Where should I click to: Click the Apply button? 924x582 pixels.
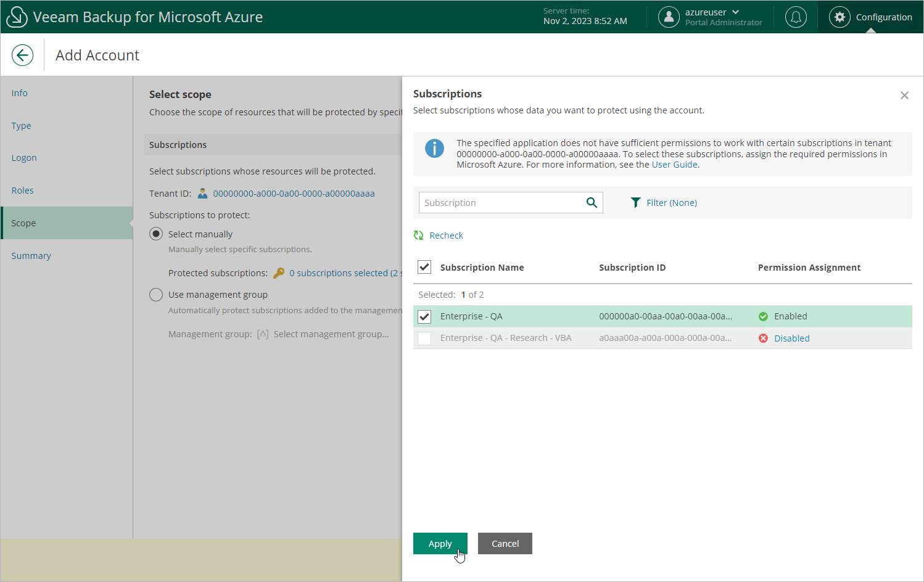click(440, 543)
